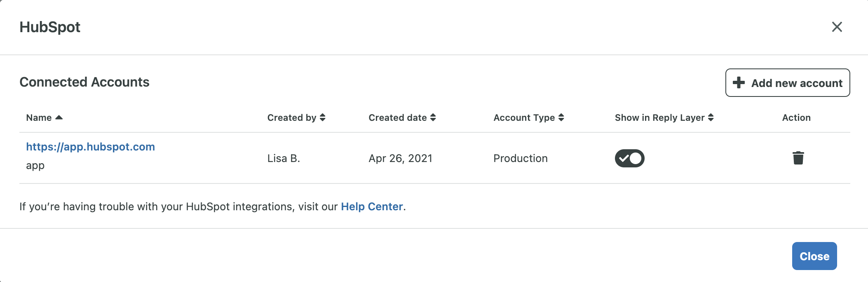Visit the Help Center link

pyautogui.click(x=371, y=207)
